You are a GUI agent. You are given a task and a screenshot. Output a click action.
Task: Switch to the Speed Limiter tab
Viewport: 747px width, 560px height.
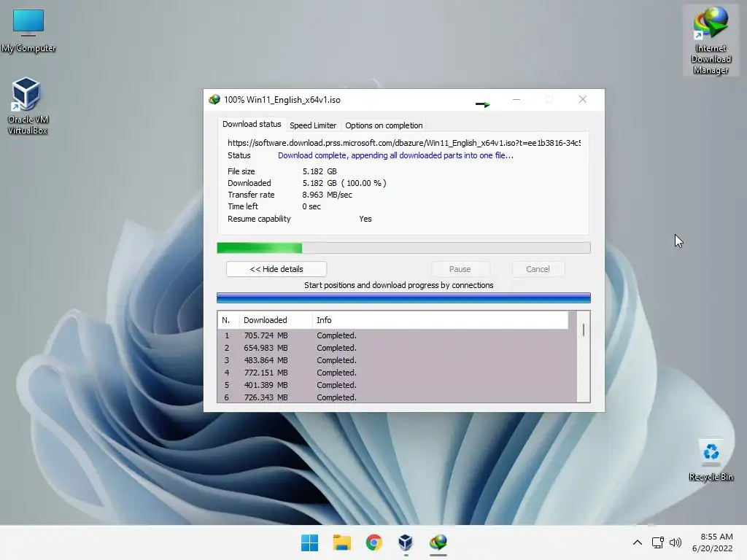313,125
